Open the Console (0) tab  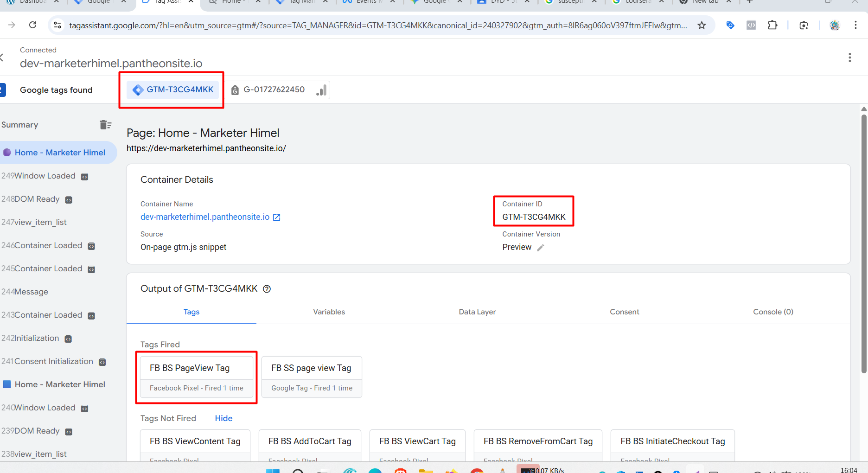772,312
